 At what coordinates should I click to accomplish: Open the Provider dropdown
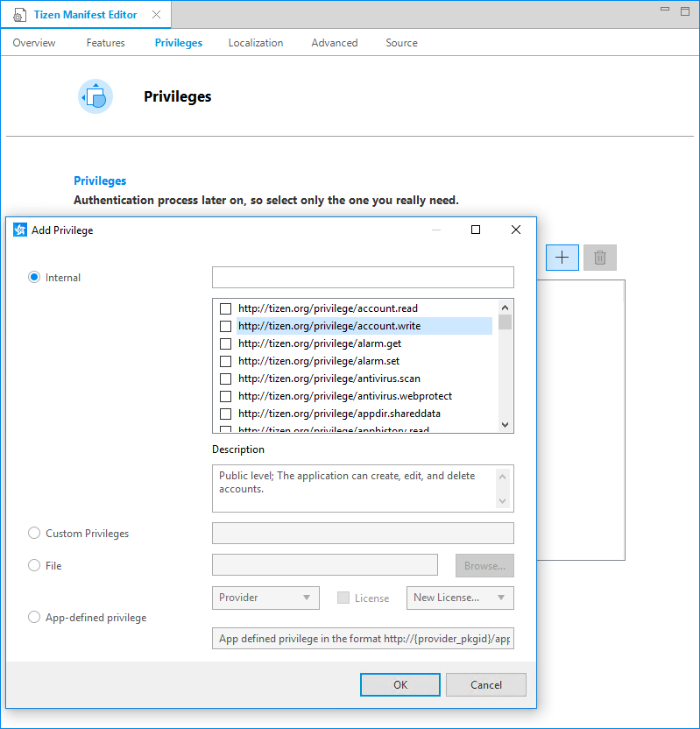point(265,598)
